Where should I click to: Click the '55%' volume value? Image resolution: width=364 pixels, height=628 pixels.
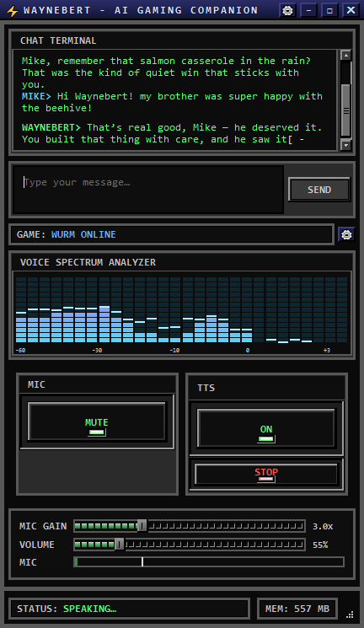(x=320, y=545)
